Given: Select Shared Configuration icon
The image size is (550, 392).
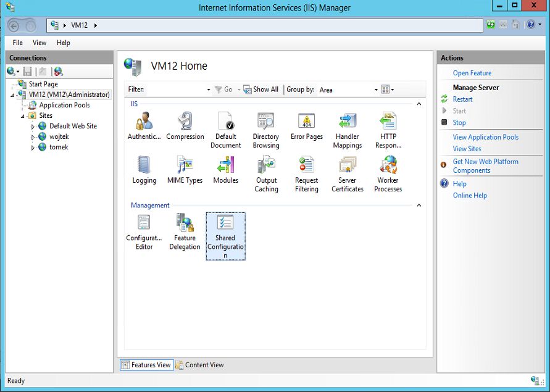Looking at the screenshot, I should pos(225,236).
